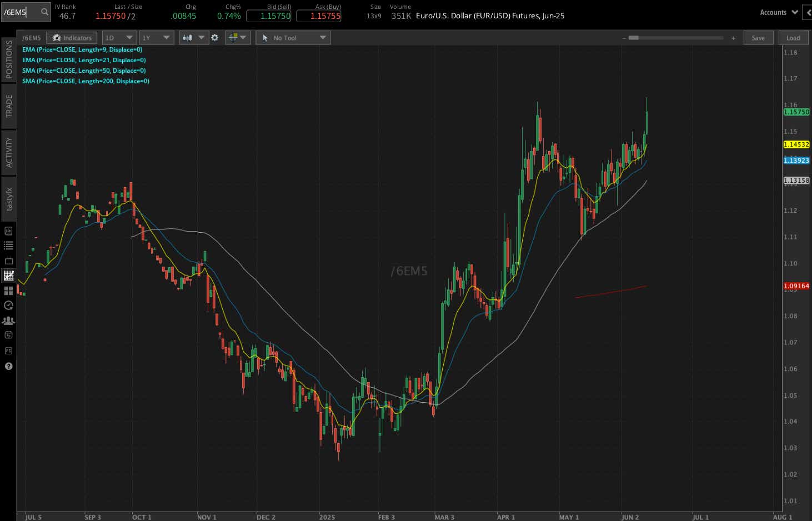Image resolution: width=812 pixels, height=521 pixels.
Task: Open the Accounts dropdown
Action: click(x=778, y=12)
